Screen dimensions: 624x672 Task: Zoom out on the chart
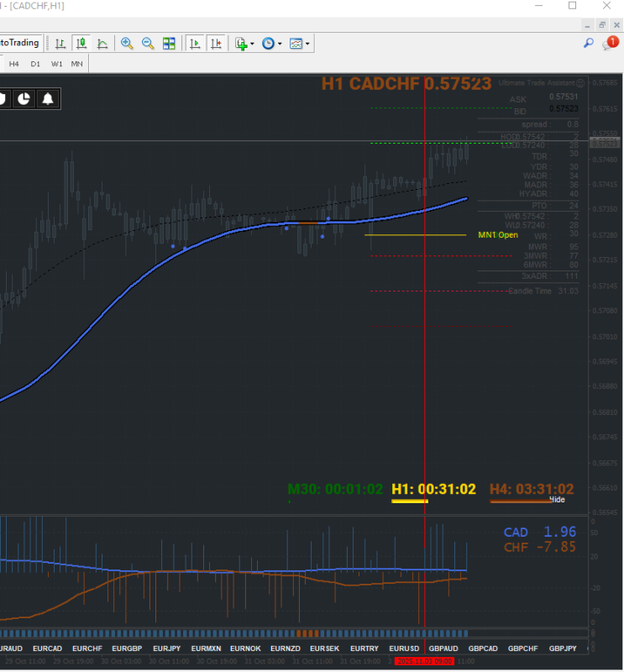(x=148, y=44)
